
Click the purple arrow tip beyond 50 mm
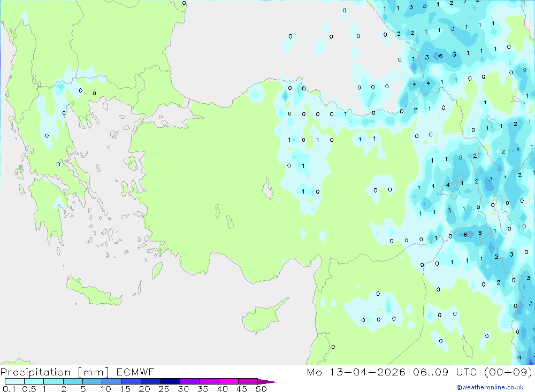click(x=267, y=381)
